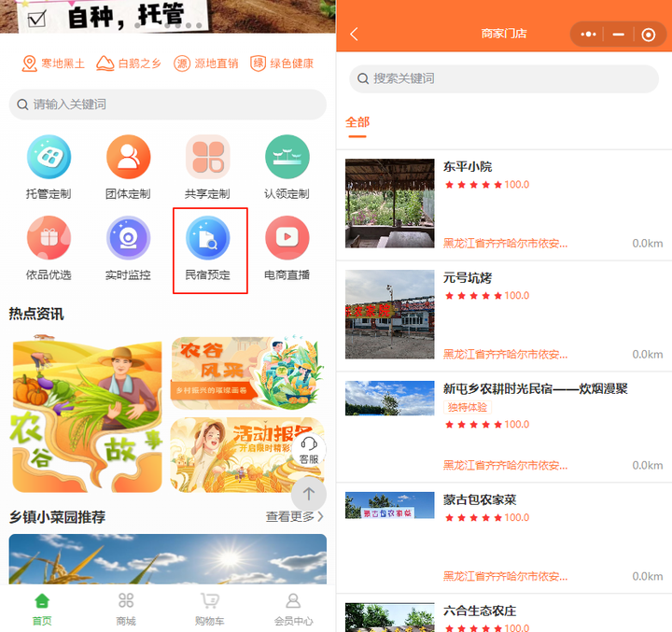
Task: Tap the back-to-top arrow button
Action: [309, 494]
